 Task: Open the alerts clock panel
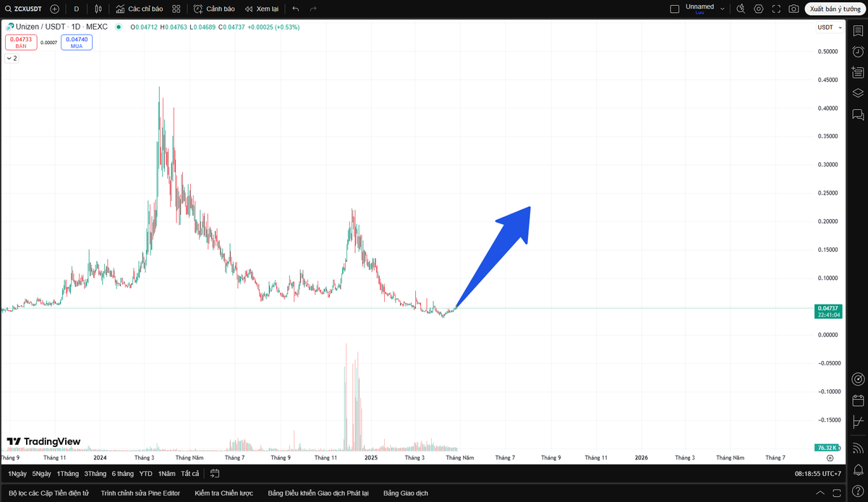tap(858, 51)
